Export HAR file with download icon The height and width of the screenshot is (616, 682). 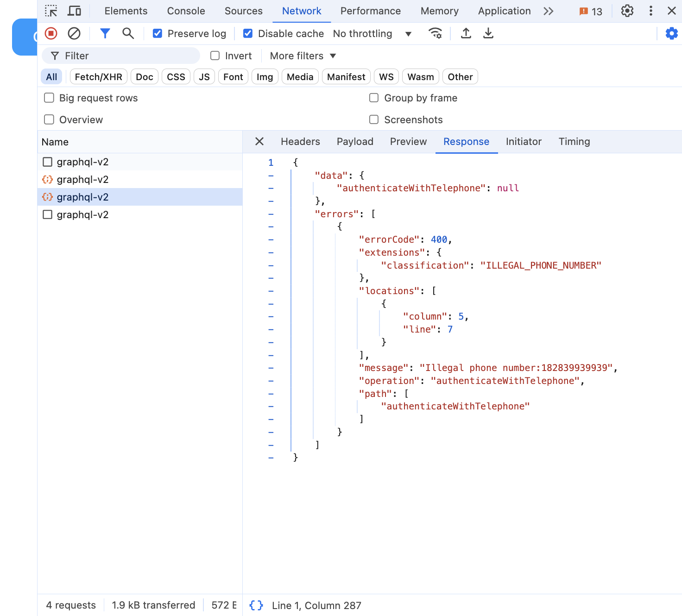(x=488, y=33)
